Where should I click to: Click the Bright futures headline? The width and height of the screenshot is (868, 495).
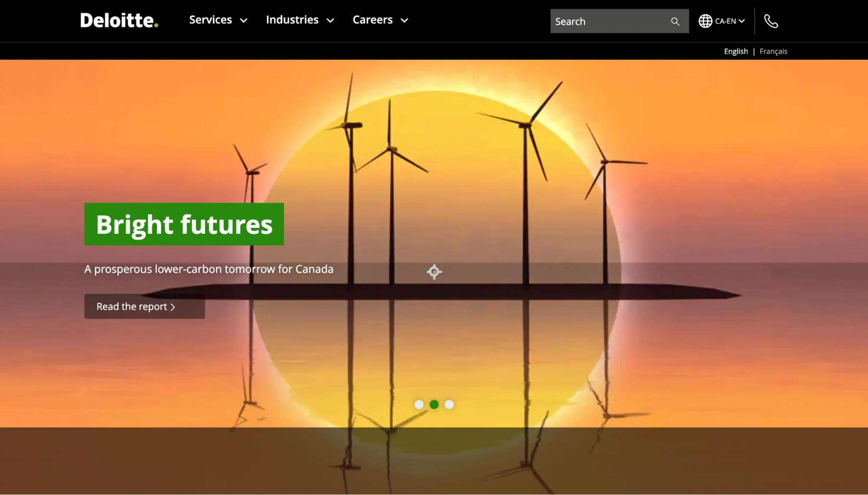tap(184, 224)
